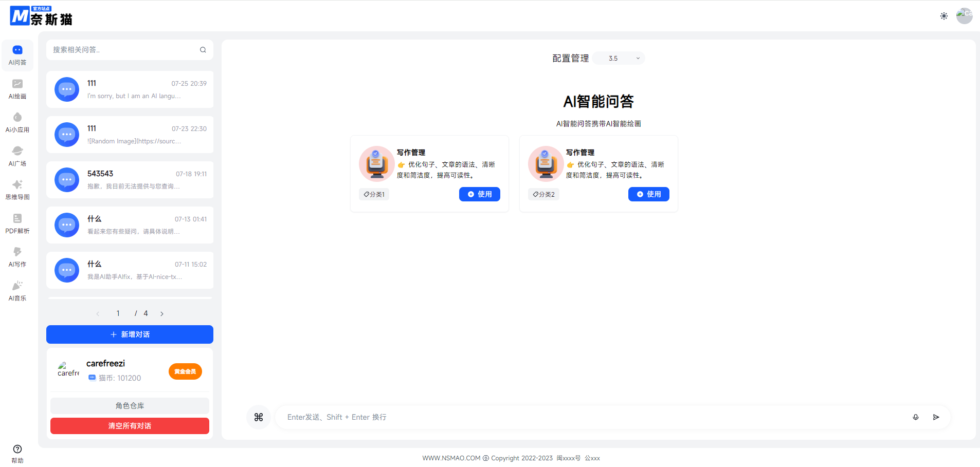Click 使用 on the first 写作管理 card
Screen dimensions: 980x467
point(479,194)
